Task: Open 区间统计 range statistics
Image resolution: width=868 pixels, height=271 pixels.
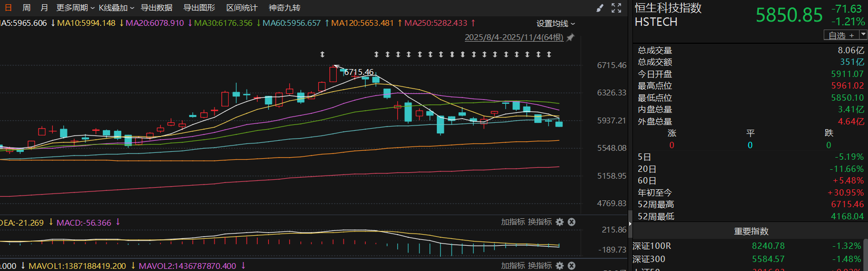Action: point(242,8)
